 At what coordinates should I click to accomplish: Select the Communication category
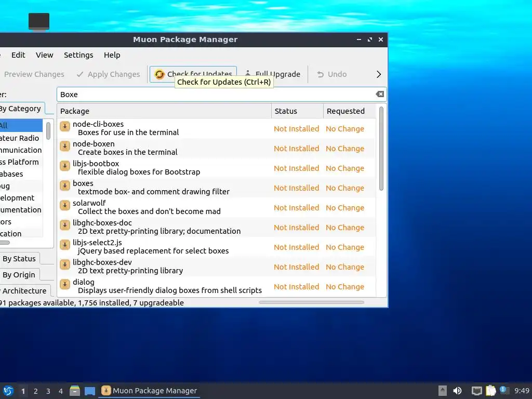point(21,150)
